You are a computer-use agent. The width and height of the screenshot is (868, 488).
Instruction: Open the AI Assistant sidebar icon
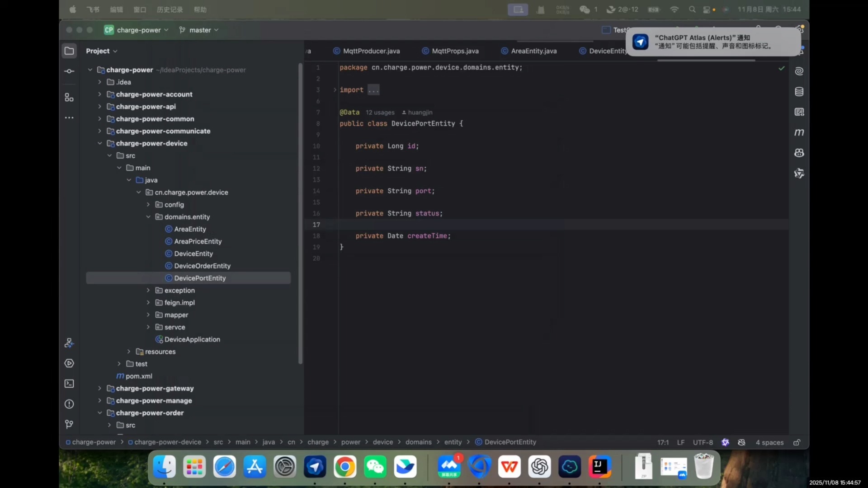(799, 71)
